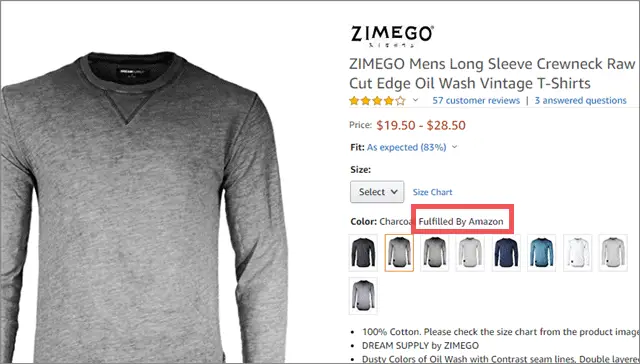Select the black shirt color swatch
This screenshot has width=640, height=364.
pos(363,253)
